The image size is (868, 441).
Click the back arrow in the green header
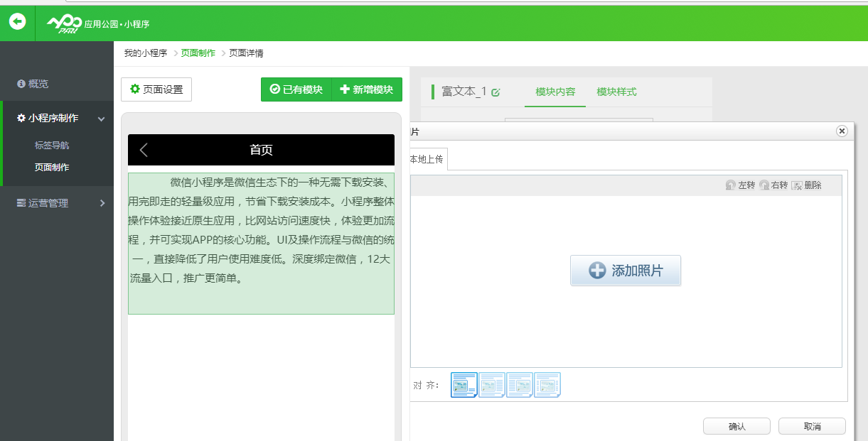click(x=17, y=21)
